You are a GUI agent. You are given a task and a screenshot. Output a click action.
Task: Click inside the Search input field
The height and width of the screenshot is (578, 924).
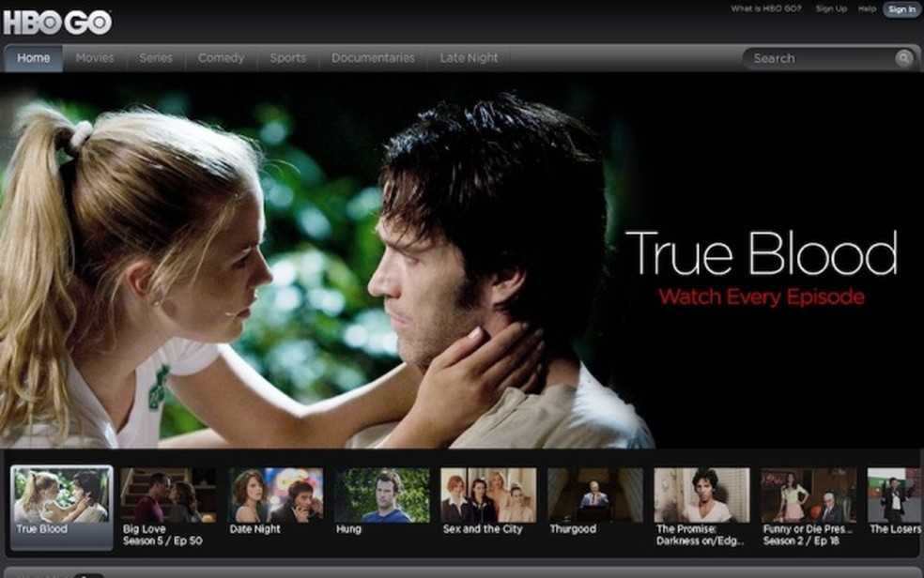817,57
